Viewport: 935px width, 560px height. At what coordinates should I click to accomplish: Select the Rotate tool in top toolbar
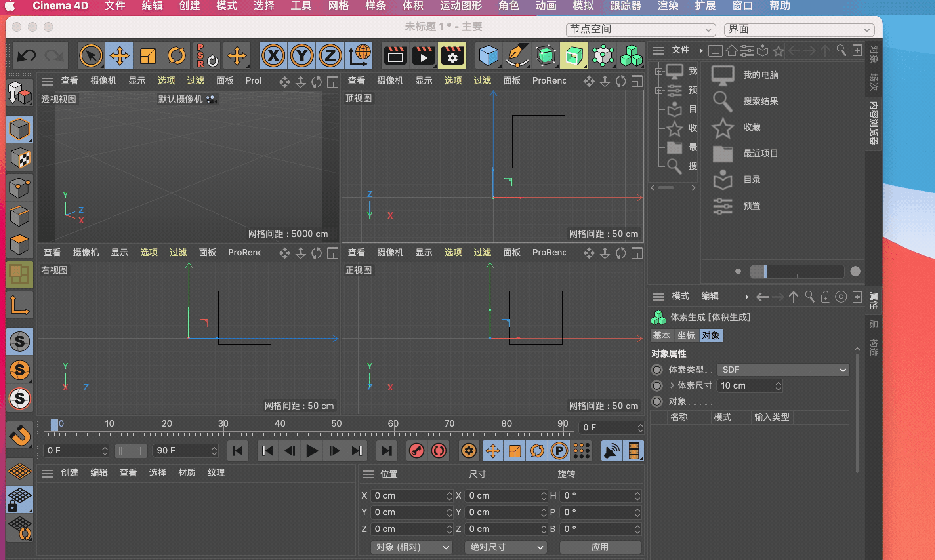click(177, 56)
